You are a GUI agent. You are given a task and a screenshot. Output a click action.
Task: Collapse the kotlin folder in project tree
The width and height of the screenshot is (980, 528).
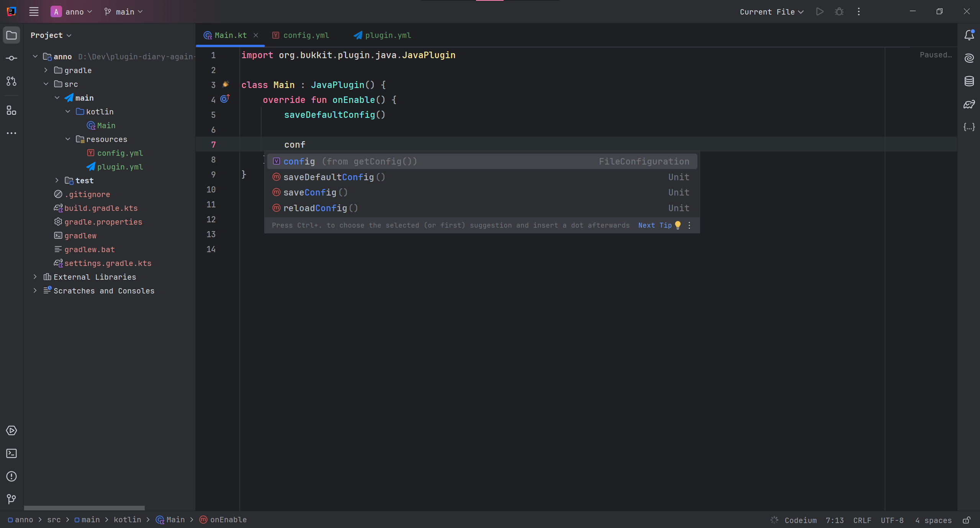(68, 111)
